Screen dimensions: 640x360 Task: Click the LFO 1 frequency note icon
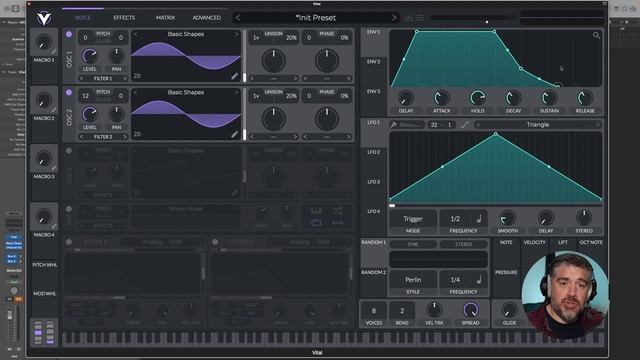[479, 219]
